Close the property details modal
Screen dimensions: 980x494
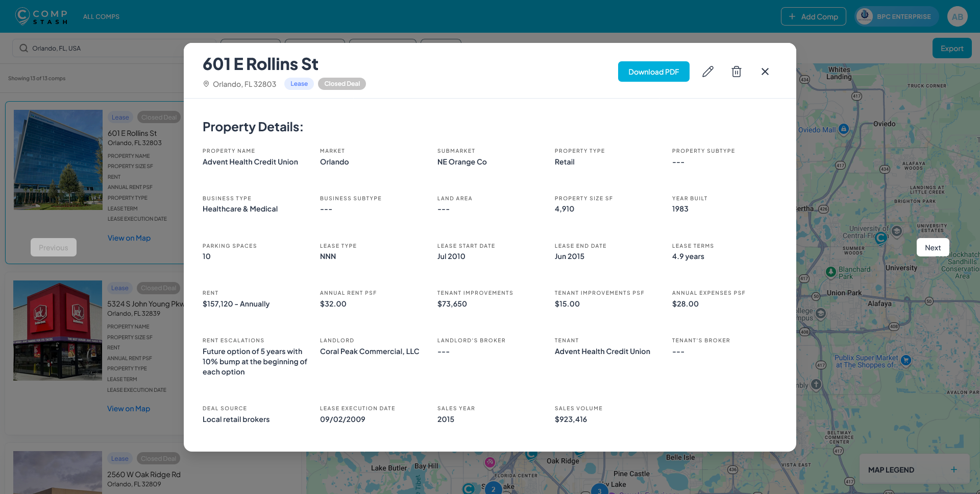coord(765,72)
